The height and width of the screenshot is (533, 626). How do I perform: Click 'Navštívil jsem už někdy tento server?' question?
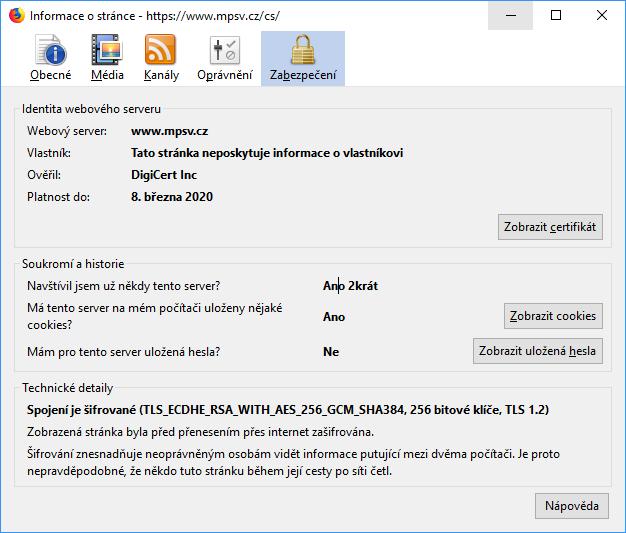123,286
